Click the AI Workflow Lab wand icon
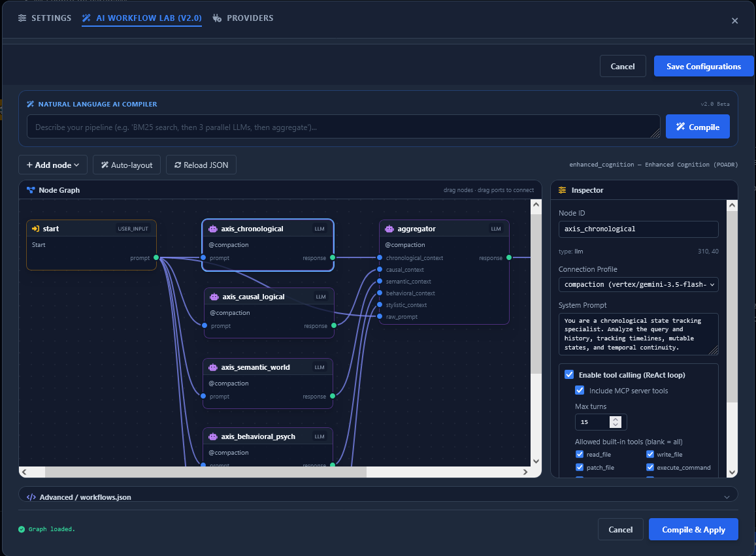Screen dimensions: 756x556 point(86,18)
